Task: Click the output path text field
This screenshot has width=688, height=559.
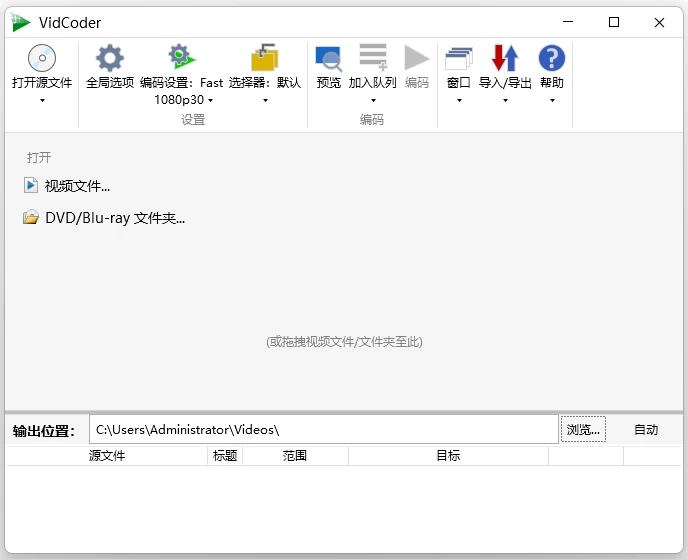Action: tap(323, 430)
